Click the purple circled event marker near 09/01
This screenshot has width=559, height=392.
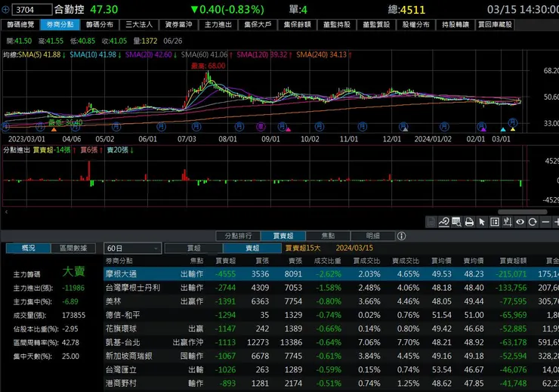(261, 126)
